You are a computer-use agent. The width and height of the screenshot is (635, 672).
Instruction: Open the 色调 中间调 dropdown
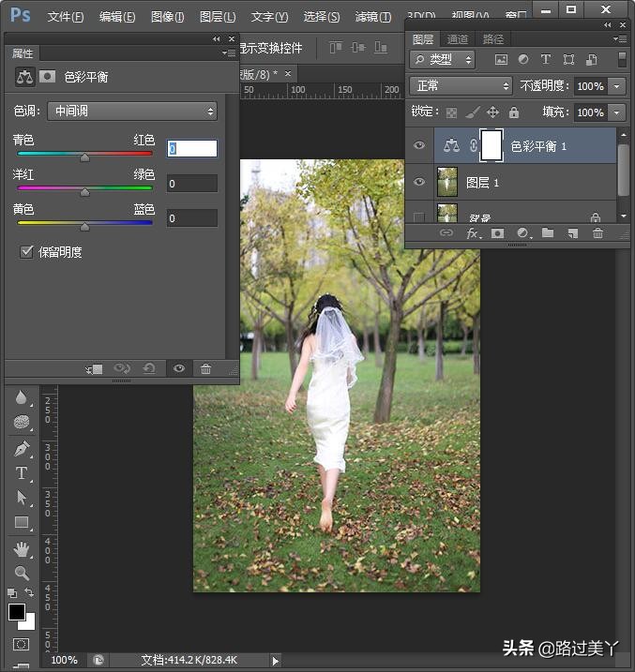click(x=132, y=111)
